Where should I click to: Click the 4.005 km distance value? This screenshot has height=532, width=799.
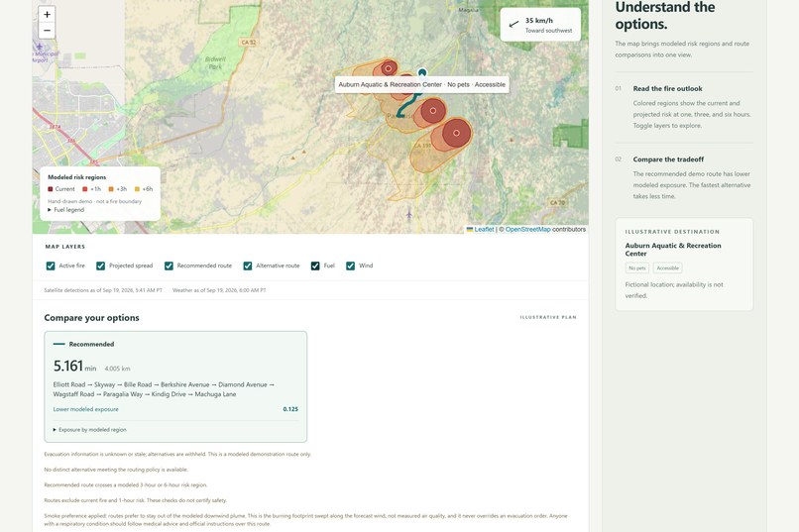[x=117, y=369]
